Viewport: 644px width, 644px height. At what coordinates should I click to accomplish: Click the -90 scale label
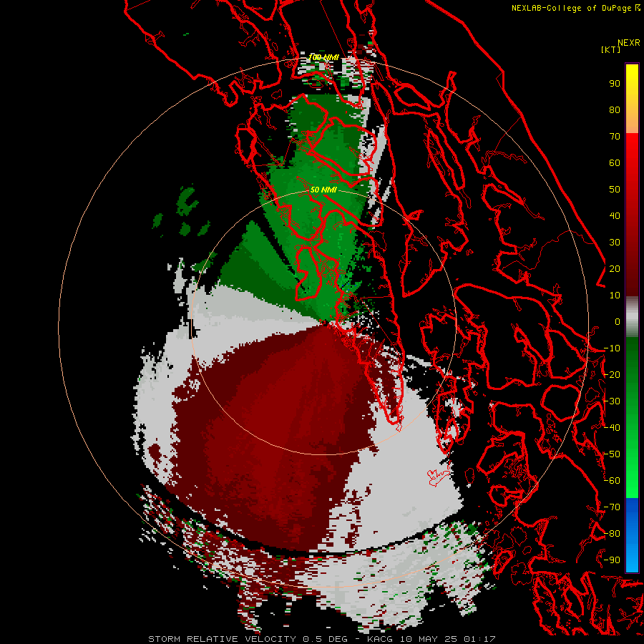click(612, 560)
